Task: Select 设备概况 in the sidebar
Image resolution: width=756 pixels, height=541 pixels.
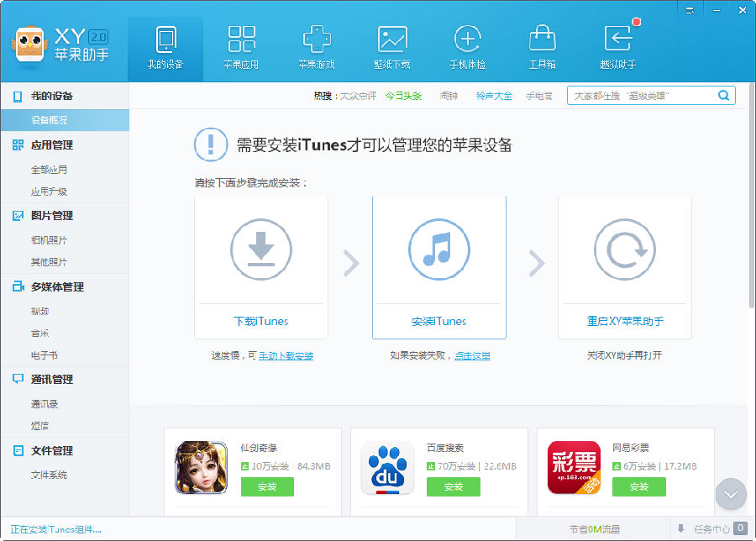Action: pos(65,120)
